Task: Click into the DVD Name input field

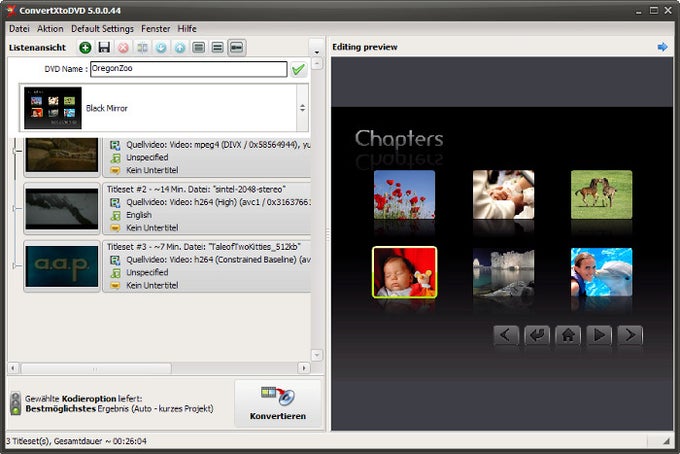Action: [x=189, y=69]
